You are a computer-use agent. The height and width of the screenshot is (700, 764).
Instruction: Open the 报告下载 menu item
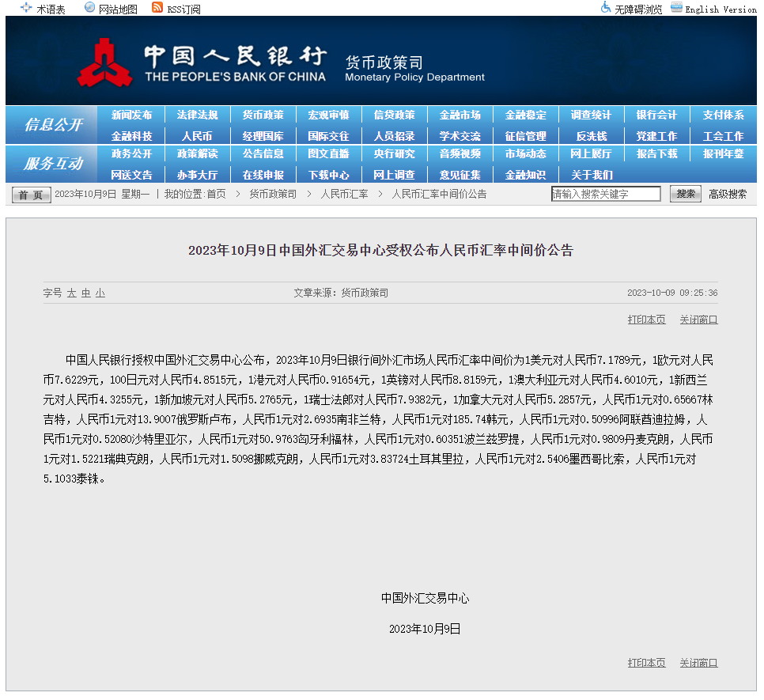(656, 154)
